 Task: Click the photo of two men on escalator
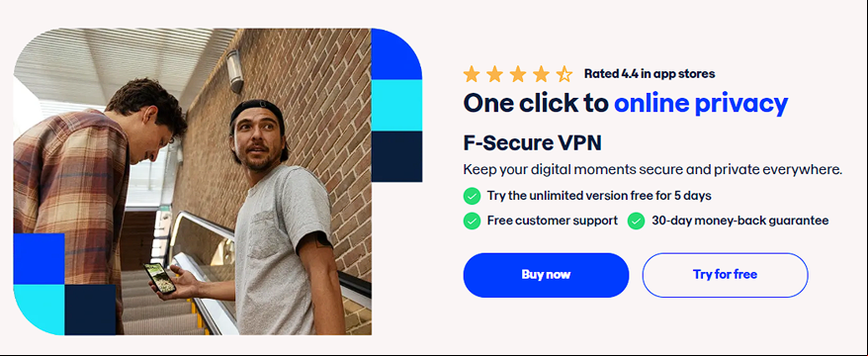tap(192, 182)
